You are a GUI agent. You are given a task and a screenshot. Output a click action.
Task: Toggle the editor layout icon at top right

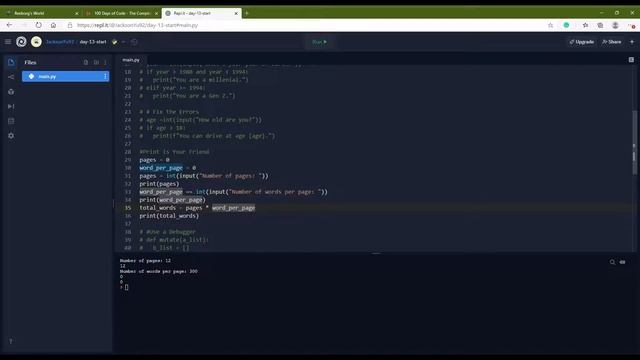tap(631, 60)
